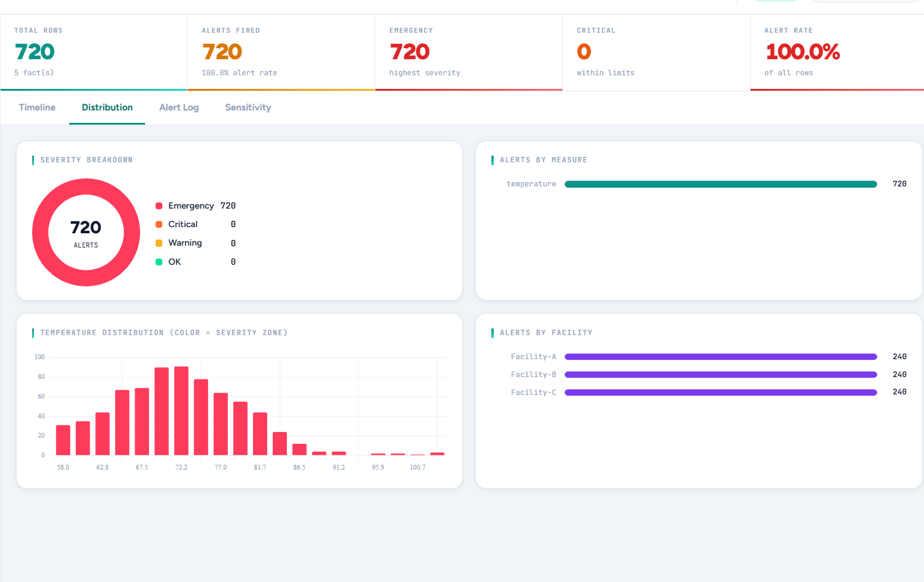The width and height of the screenshot is (924, 582).
Task: Click the TOTAL ROWS summary card
Action: click(93, 52)
